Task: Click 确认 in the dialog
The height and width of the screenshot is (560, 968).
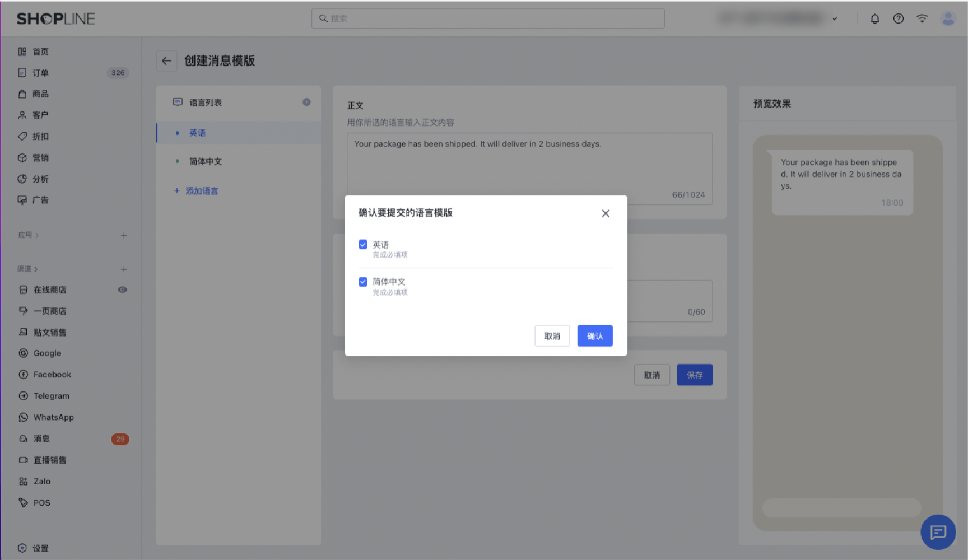Action: (x=595, y=336)
